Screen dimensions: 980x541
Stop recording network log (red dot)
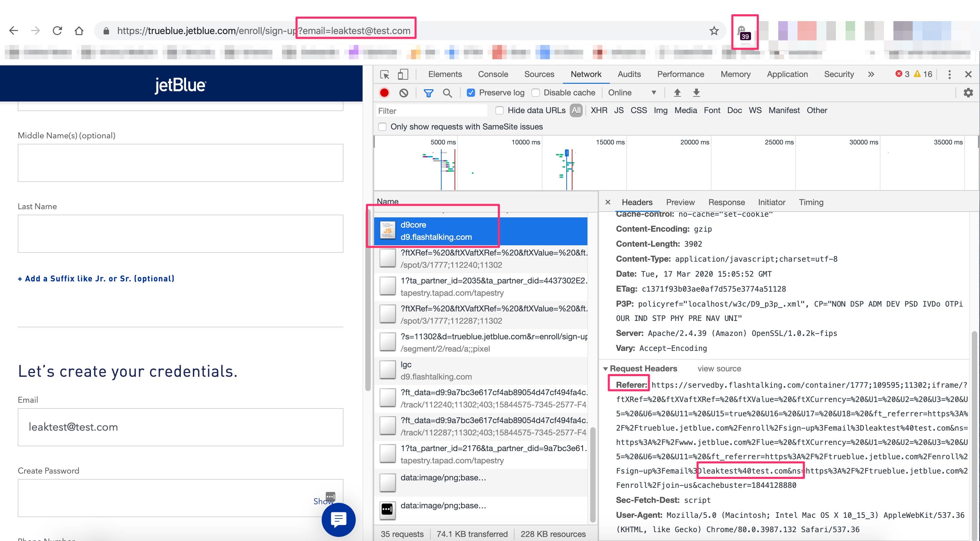384,92
